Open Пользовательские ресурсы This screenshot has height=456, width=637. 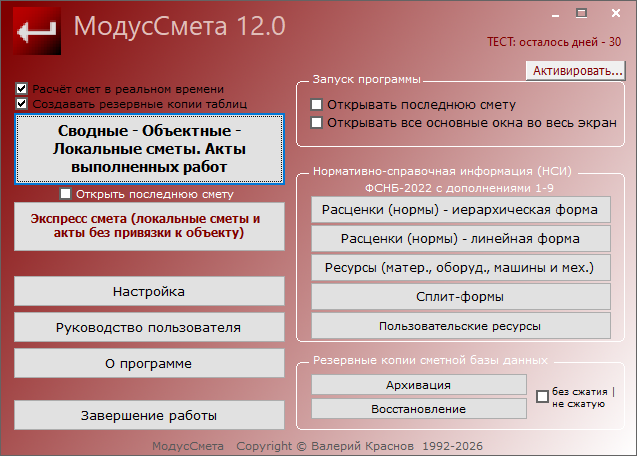461,326
